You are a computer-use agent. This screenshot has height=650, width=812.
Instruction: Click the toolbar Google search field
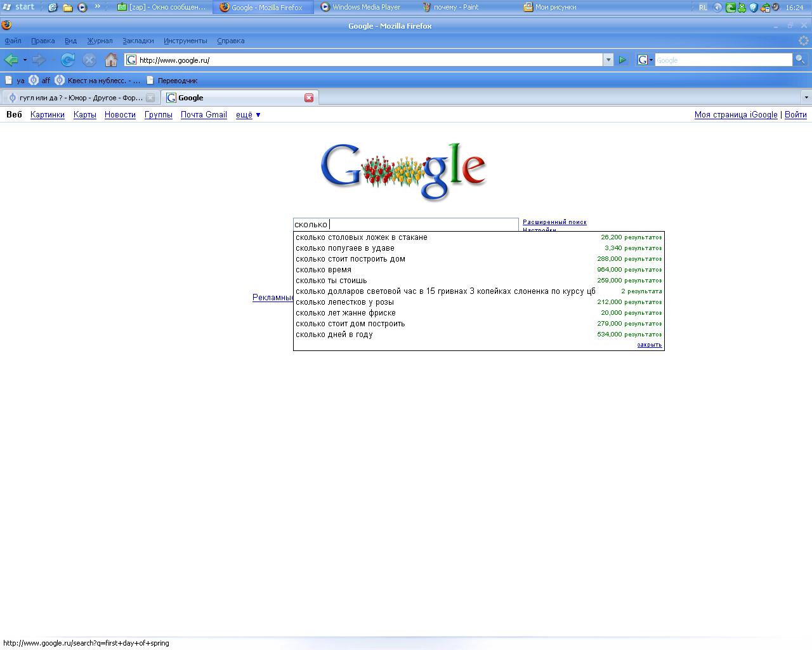pyautogui.click(x=723, y=60)
